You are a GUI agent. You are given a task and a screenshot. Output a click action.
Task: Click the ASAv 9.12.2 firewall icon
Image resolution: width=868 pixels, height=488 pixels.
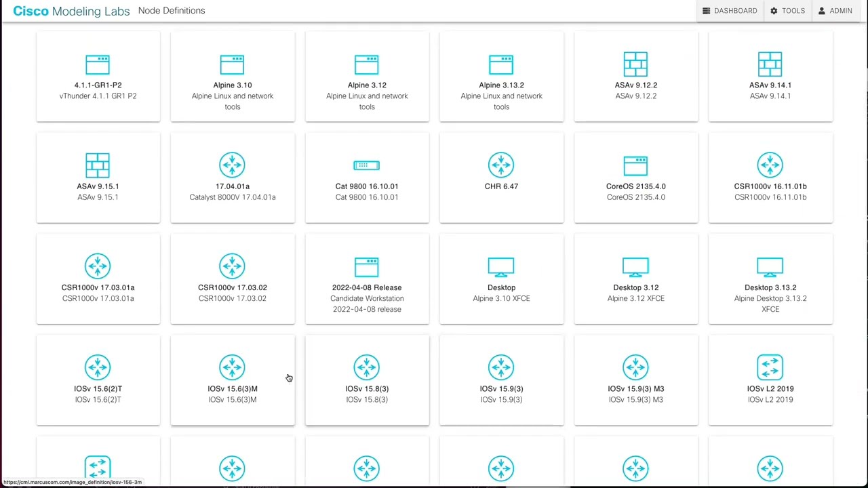(x=635, y=64)
